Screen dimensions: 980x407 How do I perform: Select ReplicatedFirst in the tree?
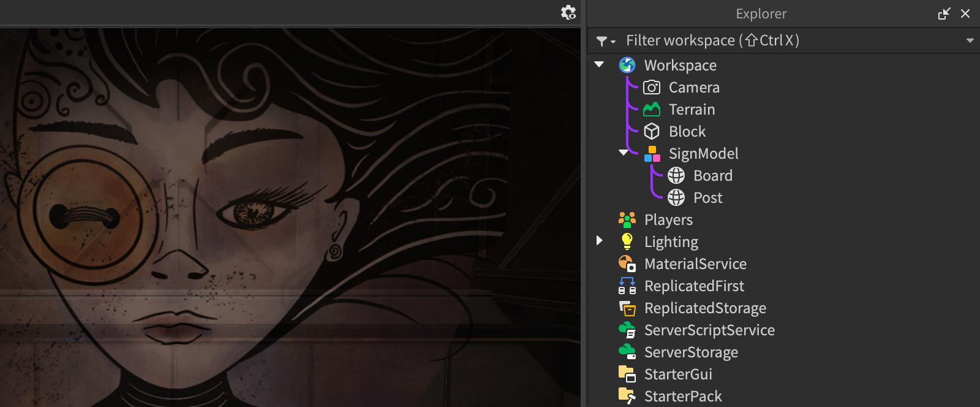[694, 286]
